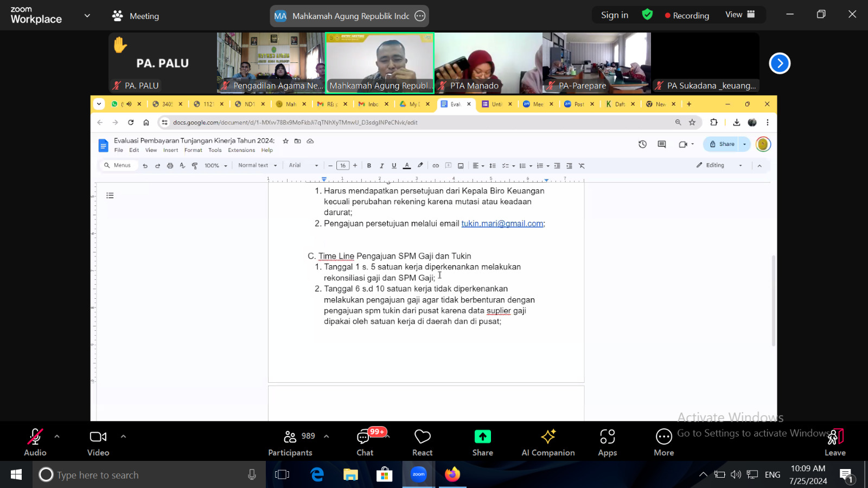
Task: Apply italic formatting
Action: 382,166
